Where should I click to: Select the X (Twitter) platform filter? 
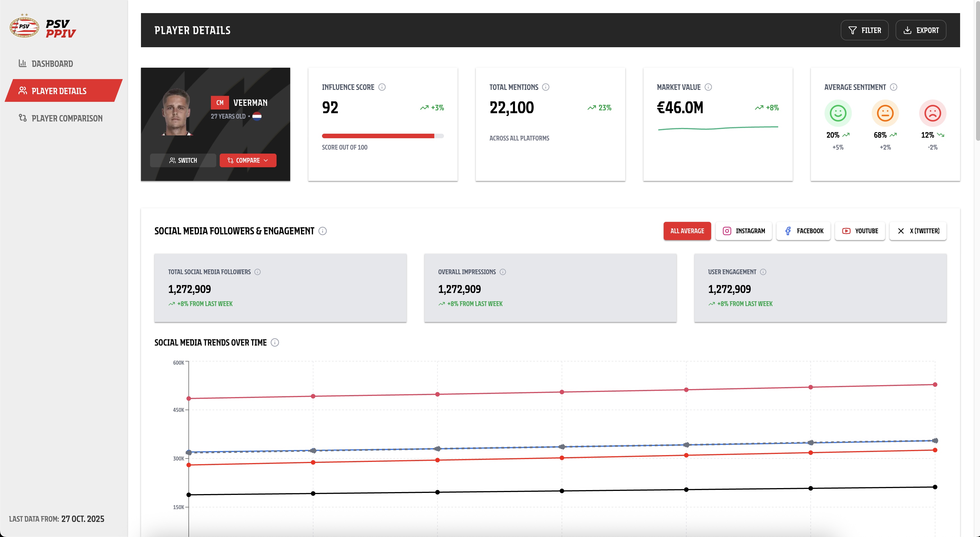pos(917,231)
